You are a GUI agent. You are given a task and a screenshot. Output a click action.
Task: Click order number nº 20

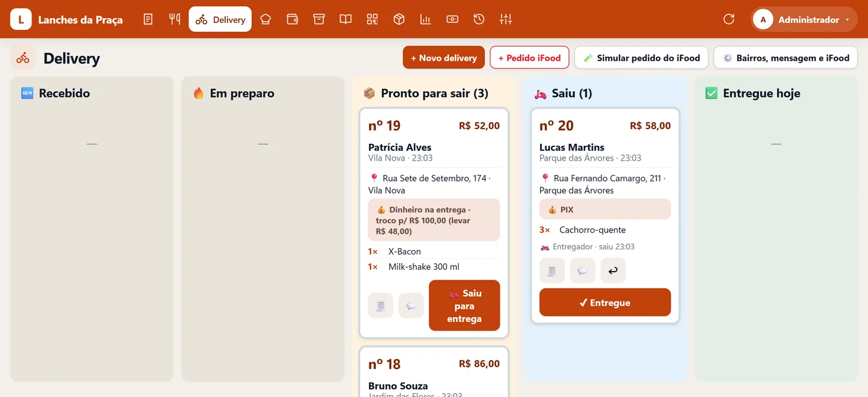click(556, 126)
